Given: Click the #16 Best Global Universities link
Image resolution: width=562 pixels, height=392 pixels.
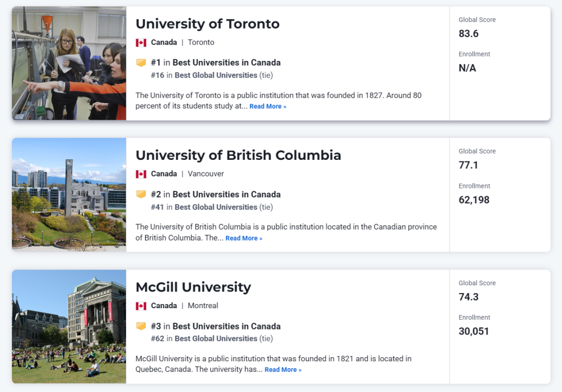Looking at the screenshot, I should click(x=216, y=75).
